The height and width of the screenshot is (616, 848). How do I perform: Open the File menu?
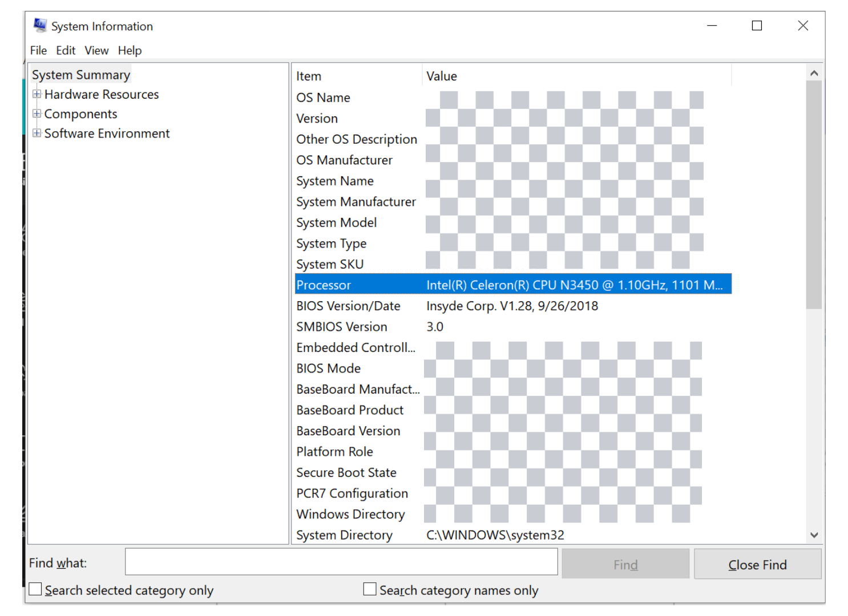point(38,50)
